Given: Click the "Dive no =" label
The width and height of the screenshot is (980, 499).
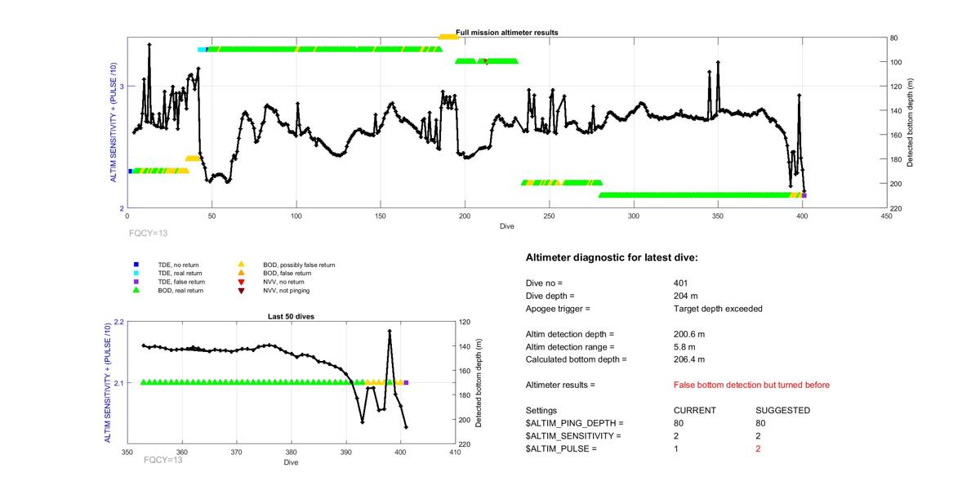Looking at the screenshot, I should click(x=544, y=283).
